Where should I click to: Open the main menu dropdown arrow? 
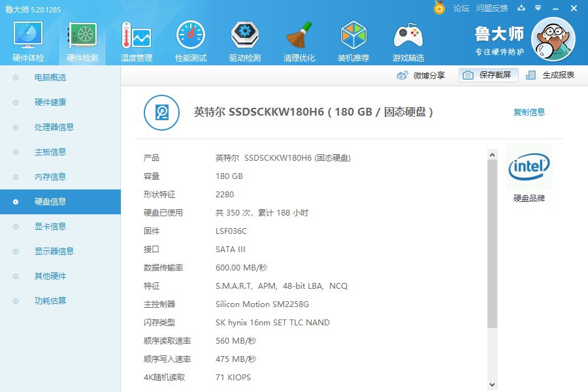(537, 8)
